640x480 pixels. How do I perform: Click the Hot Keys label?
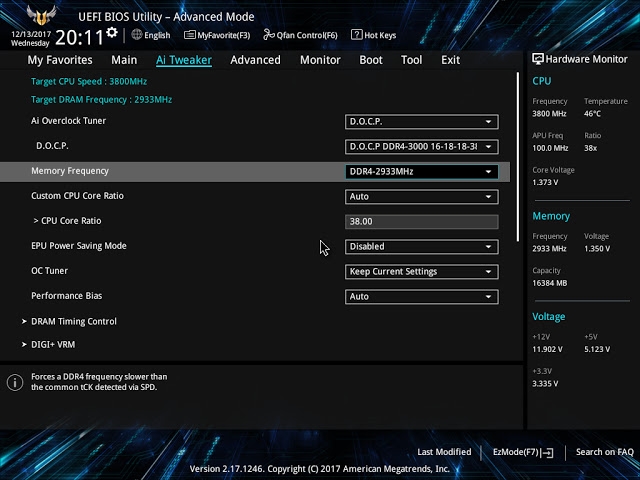point(380,36)
